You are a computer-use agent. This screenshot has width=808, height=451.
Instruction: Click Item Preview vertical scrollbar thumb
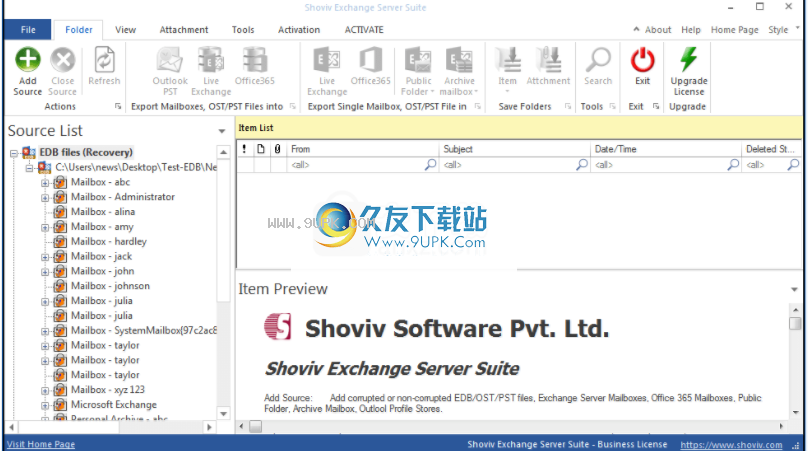tap(795, 323)
